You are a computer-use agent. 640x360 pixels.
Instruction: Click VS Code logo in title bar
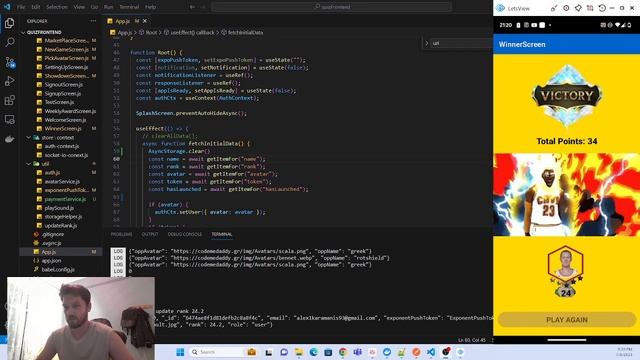point(7,7)
